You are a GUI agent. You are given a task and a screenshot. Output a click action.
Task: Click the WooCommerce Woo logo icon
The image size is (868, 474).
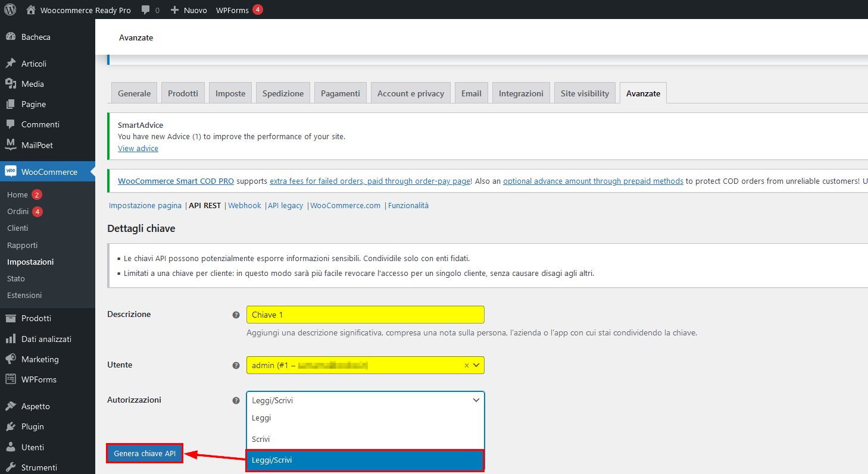tap(11, 171)
